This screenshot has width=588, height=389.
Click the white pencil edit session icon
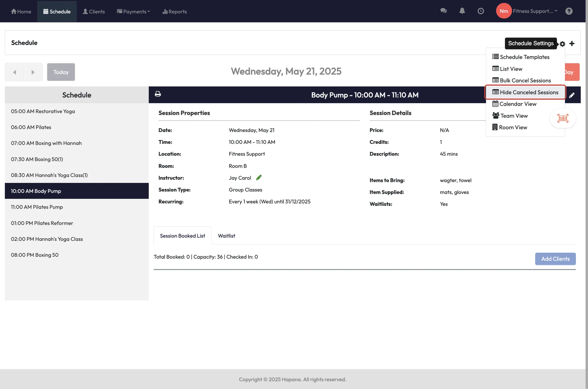pos(572,95)
